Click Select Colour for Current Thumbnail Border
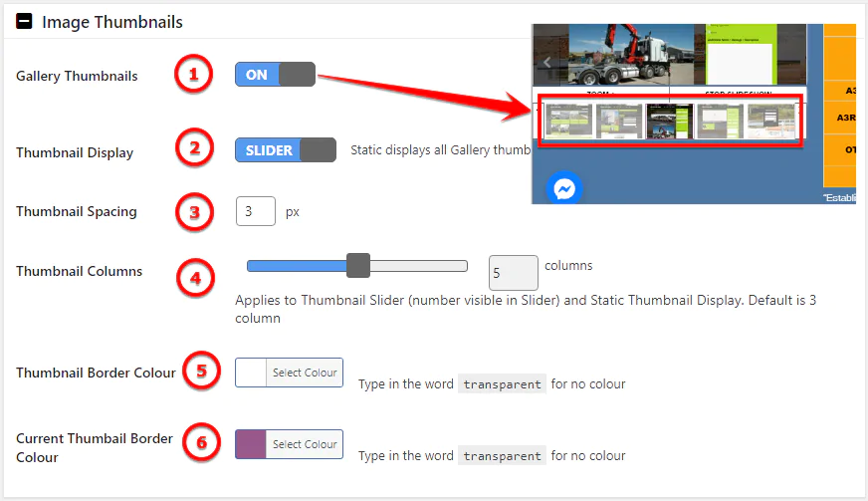The width and height of the screenshot is (868, 501). 305,444
